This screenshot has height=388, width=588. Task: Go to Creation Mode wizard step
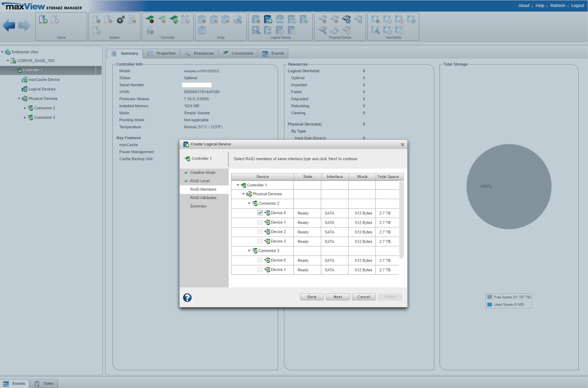pyautogui.click(x=202, y=172)
